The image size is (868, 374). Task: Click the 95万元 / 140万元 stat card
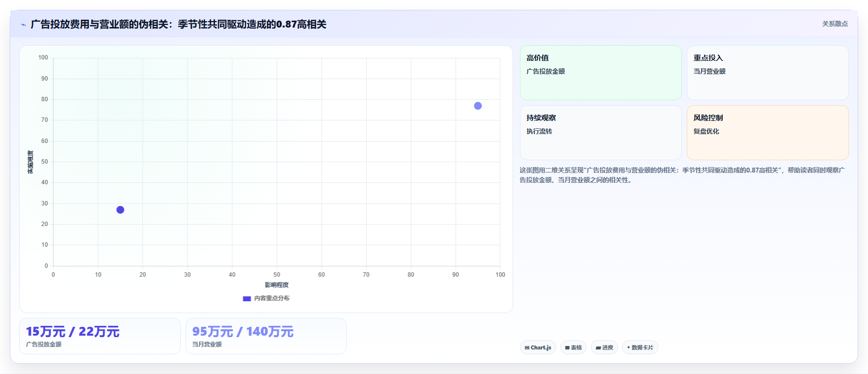(x=266, y=336)
